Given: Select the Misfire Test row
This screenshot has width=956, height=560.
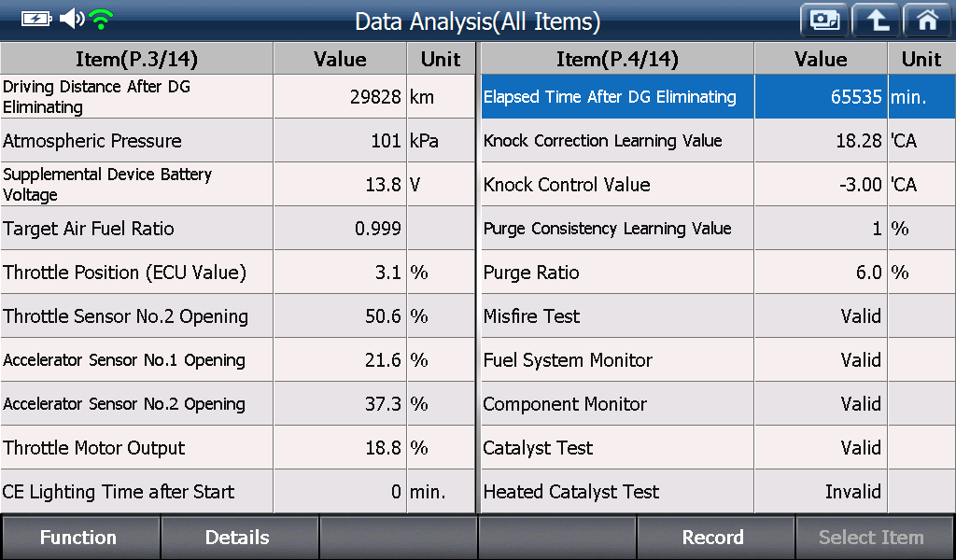Looking at the screenshot, I should 718,316.
